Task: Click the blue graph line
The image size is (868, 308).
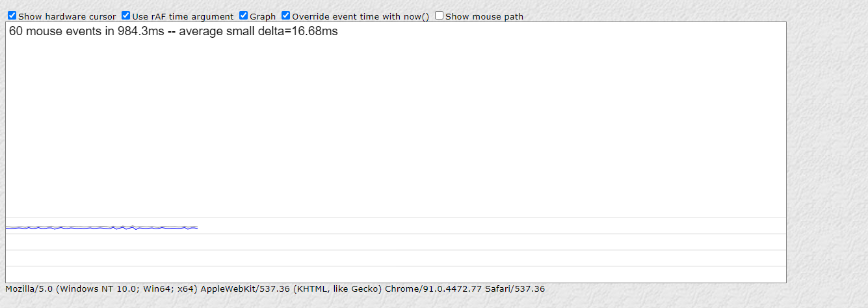Action: coord(98,228)
